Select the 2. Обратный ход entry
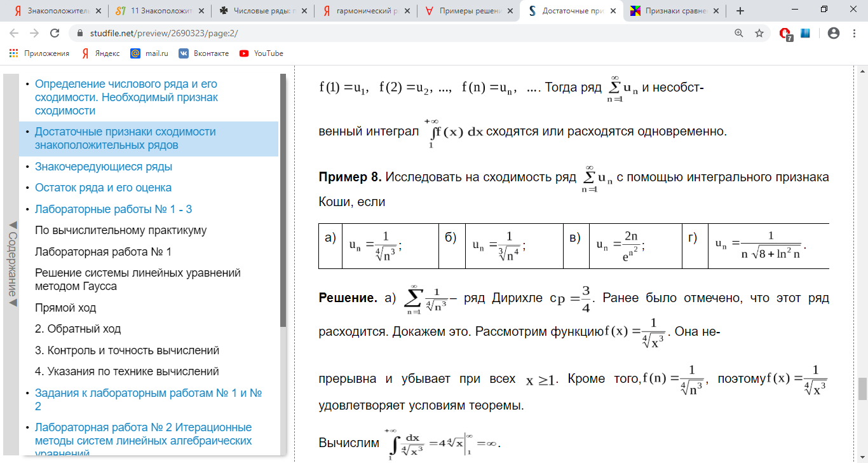The height and width of the screenshot is (463, 868). [x=78, y=329]
